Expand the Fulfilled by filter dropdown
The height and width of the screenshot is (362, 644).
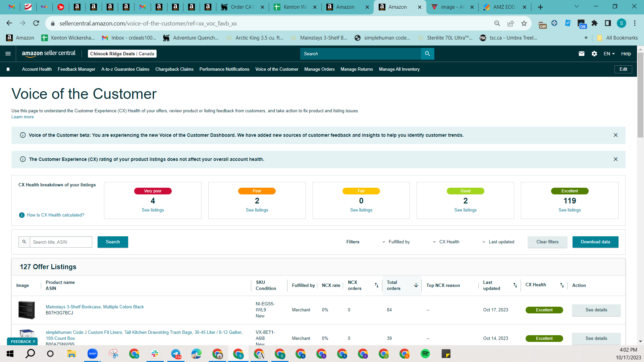coord(396,242)
